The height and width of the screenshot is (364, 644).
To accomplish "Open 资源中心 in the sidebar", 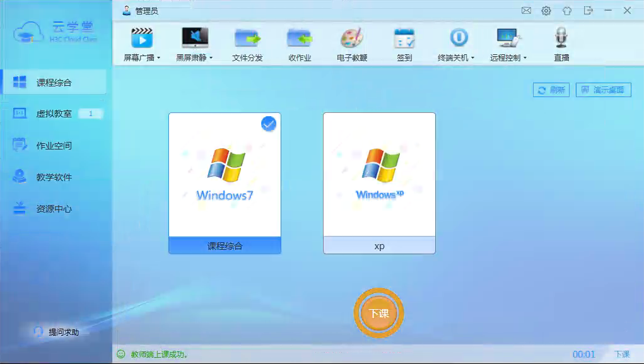I will 54,209.
